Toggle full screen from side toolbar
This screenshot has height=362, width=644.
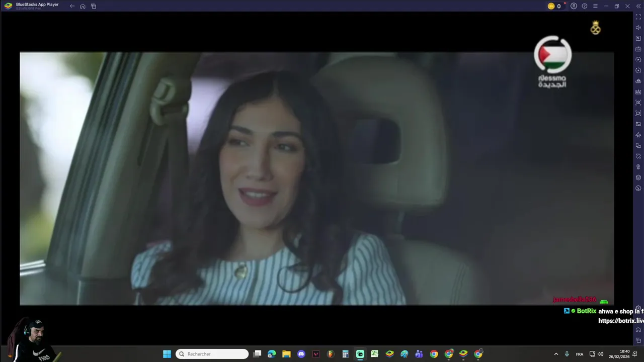[638, 17]
